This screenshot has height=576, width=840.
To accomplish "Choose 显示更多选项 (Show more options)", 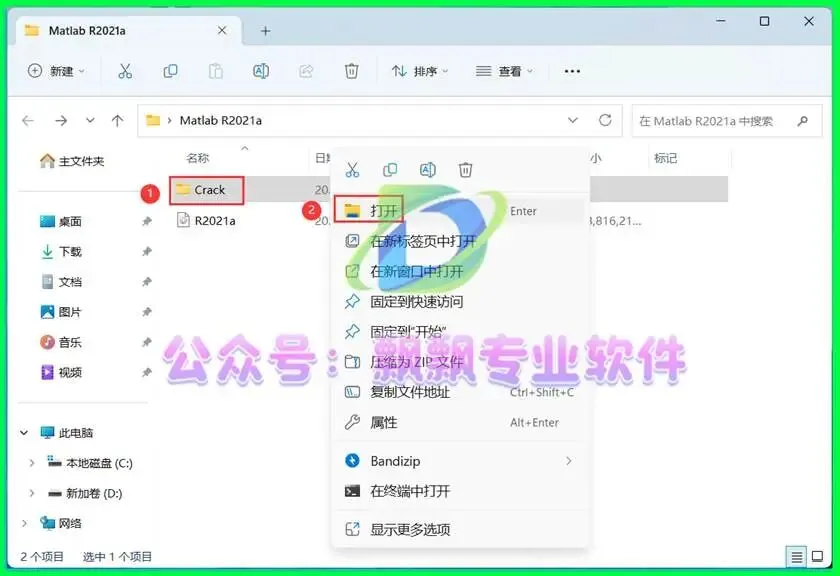I will click(x=460, y=529).
